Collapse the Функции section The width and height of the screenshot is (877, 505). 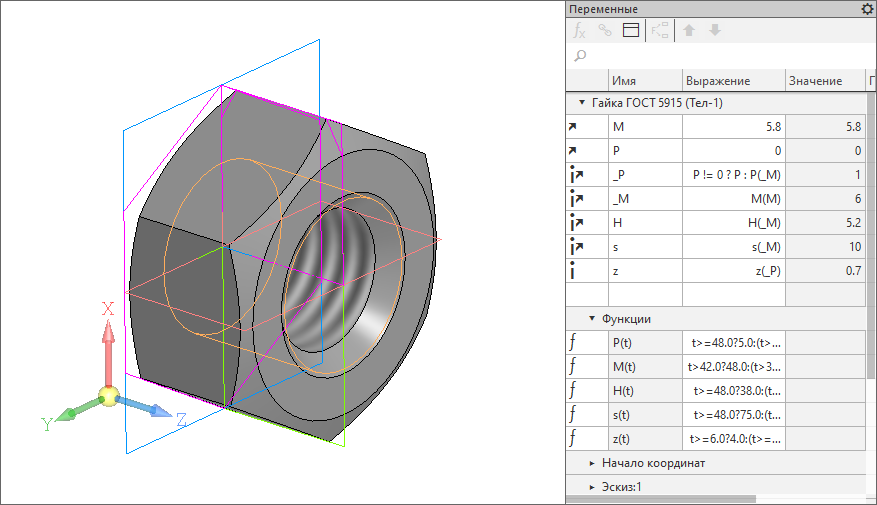click(x=592, y=319)
